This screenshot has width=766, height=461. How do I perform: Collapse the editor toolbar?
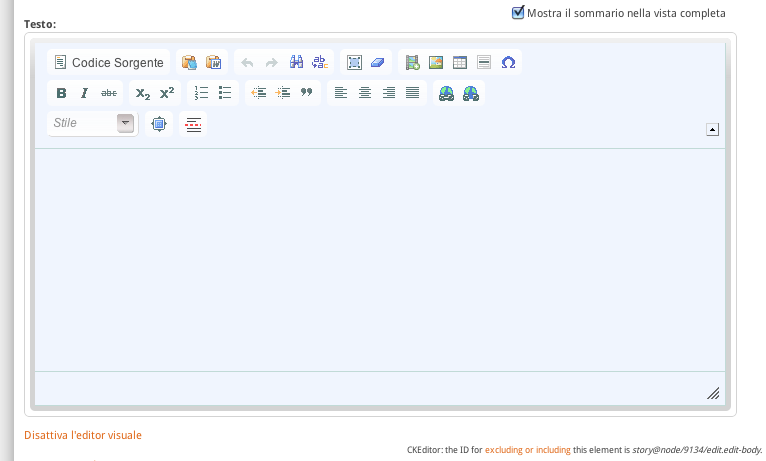click(x=712, y=129)
